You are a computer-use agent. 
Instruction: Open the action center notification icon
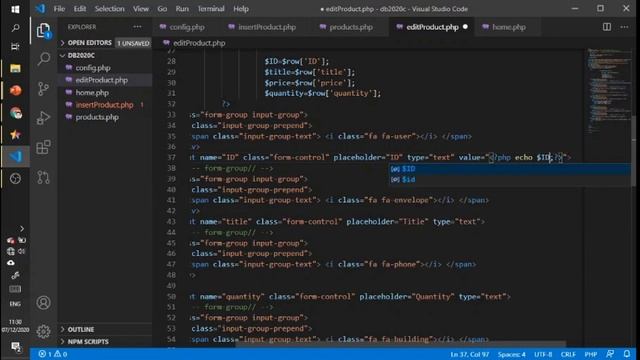16,347
